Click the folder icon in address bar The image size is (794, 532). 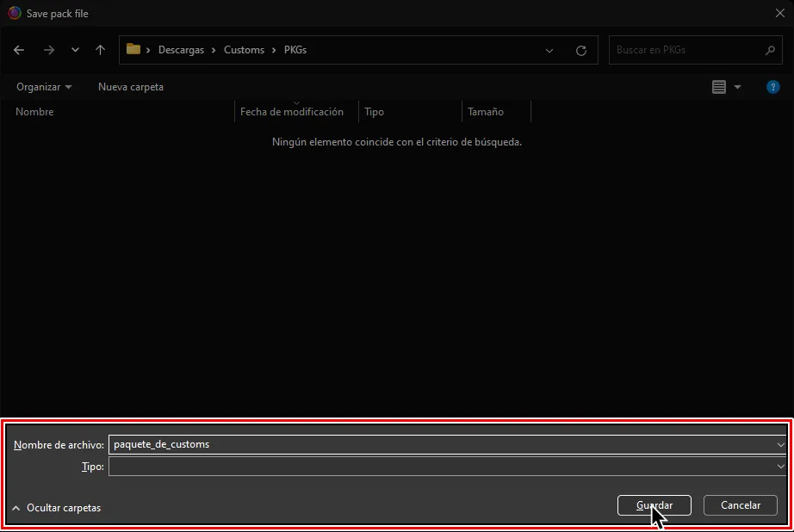pyautogui.click(x=133, y=50)
